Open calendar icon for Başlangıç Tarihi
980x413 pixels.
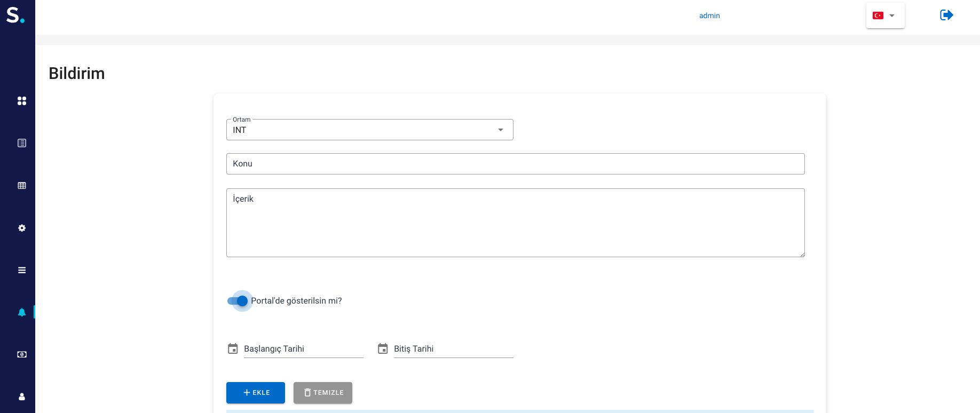[x=233, y=348]
